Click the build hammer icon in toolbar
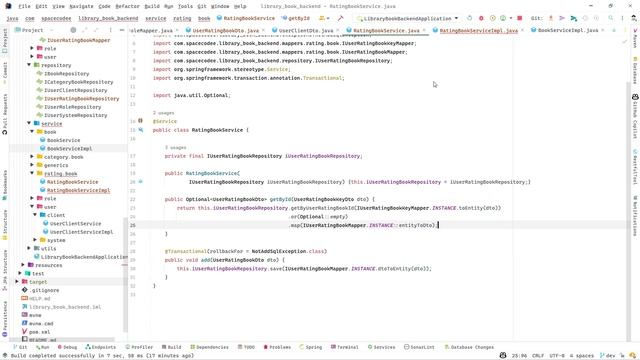Viewport: 640px width, 360px height. [x=340, y=18]
